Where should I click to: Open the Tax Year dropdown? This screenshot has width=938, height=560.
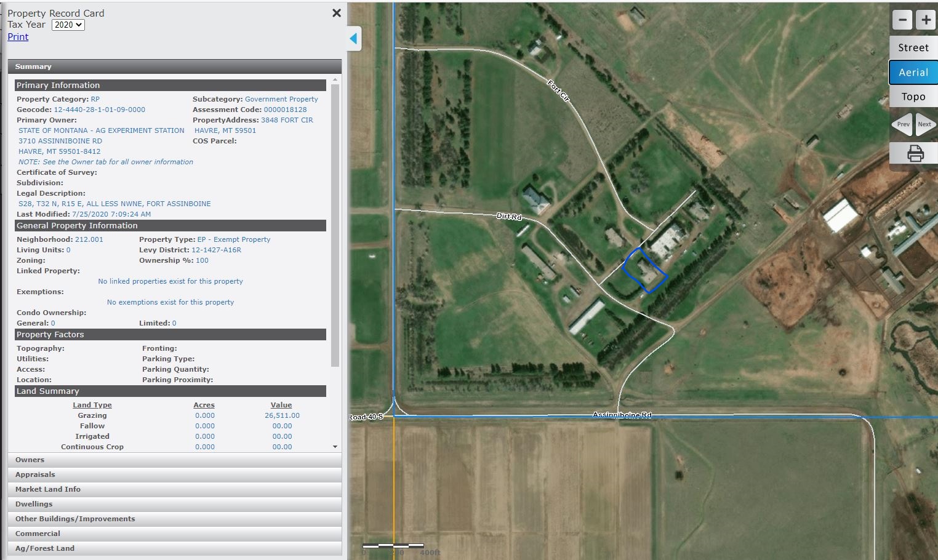pyautogui.click(x=68, y=25)
